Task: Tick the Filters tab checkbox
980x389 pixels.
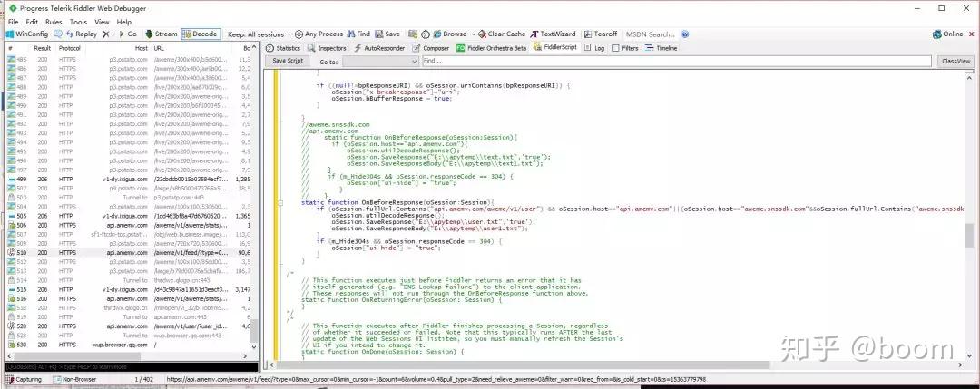Action: 615,48
